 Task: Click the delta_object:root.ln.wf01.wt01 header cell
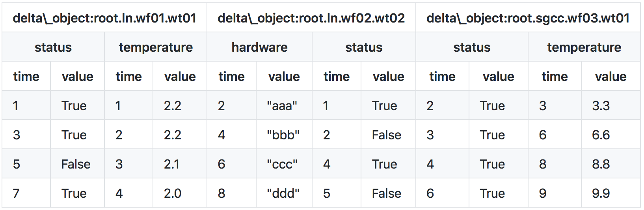pos(104,18)
